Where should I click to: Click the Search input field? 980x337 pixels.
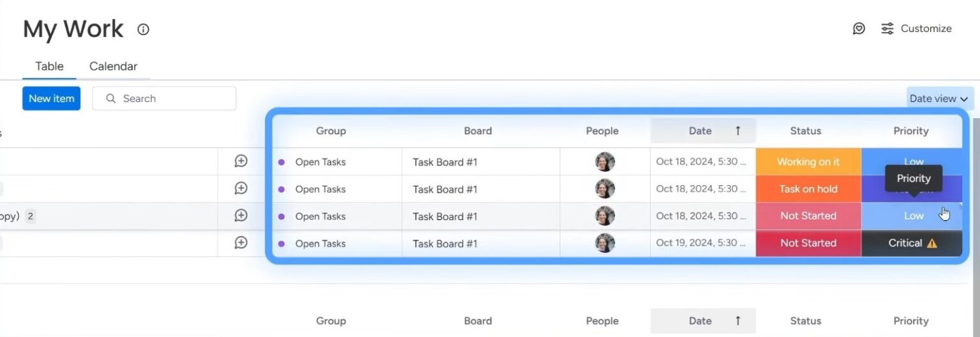[172, 98]
